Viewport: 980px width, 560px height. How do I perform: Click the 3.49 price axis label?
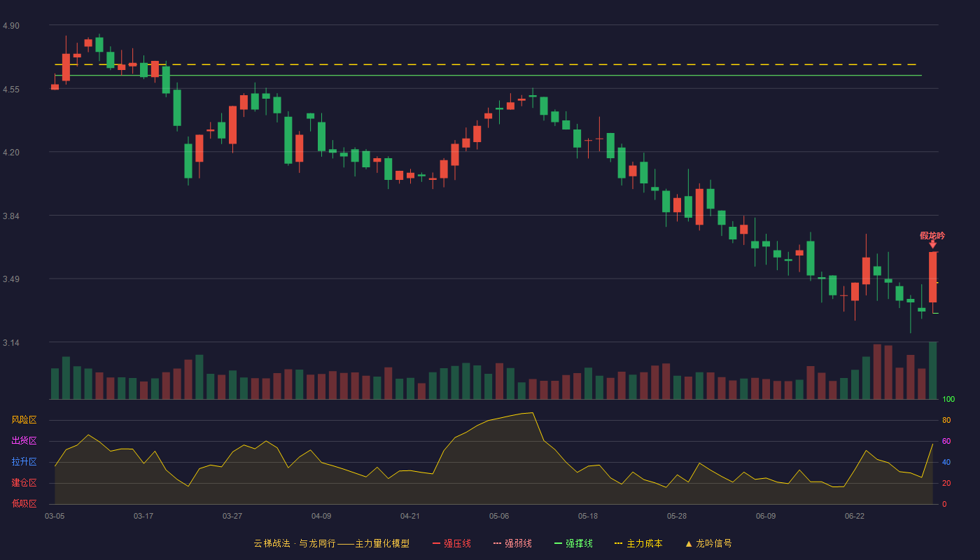pos(11,279)
